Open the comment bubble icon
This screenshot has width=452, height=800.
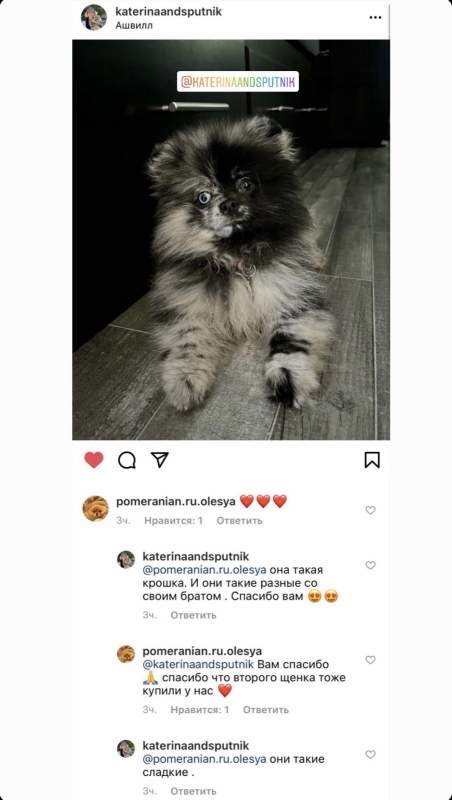coord(127,460)
